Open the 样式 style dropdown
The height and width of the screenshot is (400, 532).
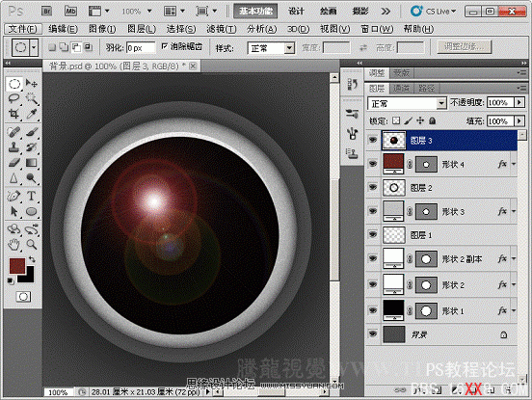(x=271, y=48)
